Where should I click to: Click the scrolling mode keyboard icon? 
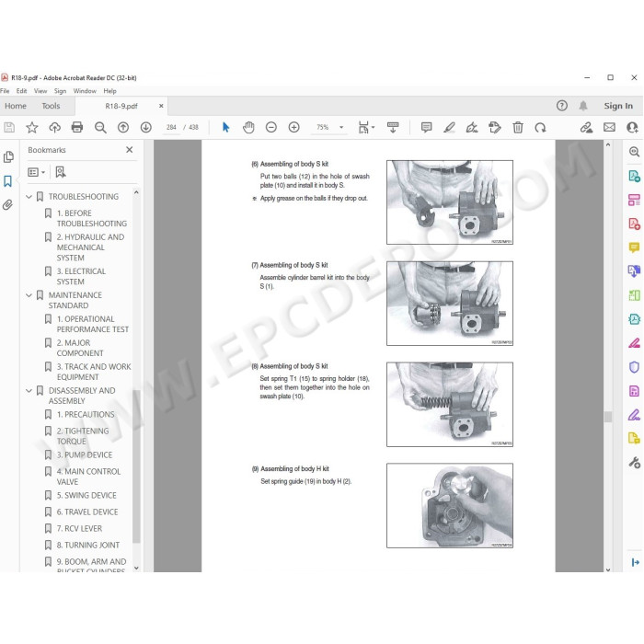coord(393,127)
